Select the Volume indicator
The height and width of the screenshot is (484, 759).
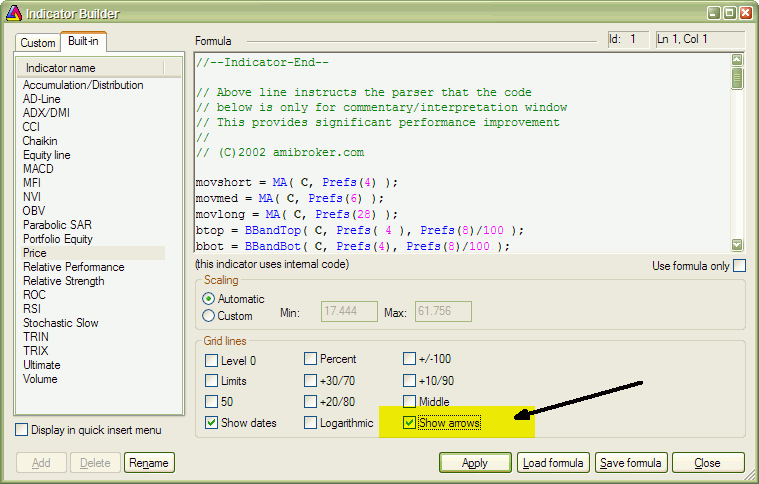[x=40, y=379]
